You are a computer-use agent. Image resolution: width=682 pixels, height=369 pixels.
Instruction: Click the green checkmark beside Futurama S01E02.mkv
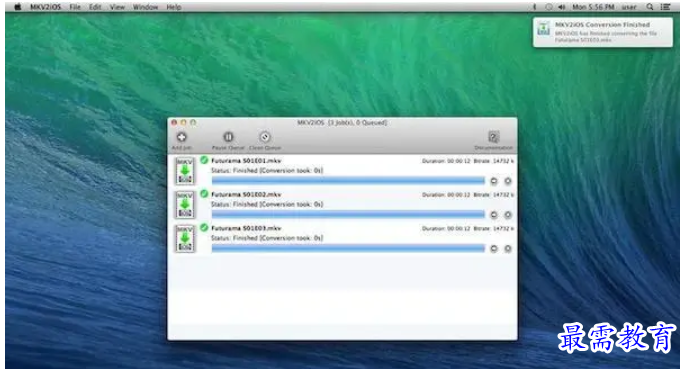coord(204,194)
